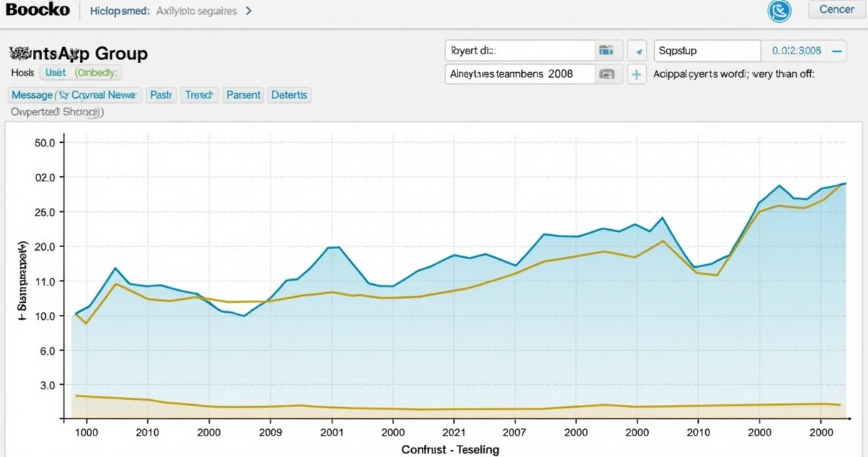Viewport: 868px width, 457px height.
Task: Open the Parsent tab
Action: click(243, 95)
